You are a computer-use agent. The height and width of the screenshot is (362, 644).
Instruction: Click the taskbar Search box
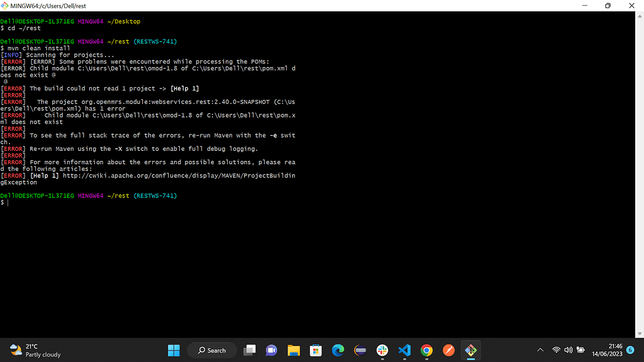pyautogui.click(x=212, y=350)
